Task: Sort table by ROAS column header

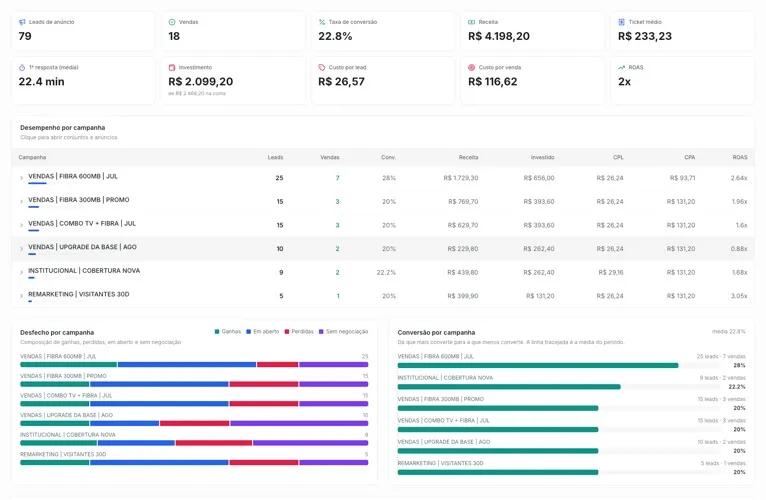Action: pos(740,157)
